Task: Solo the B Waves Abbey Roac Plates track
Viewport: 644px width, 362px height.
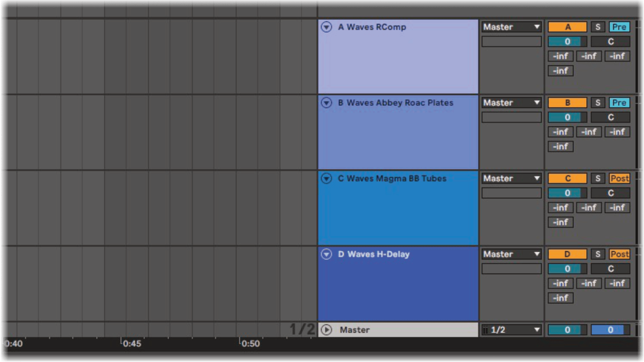Action: pos(598,102)
